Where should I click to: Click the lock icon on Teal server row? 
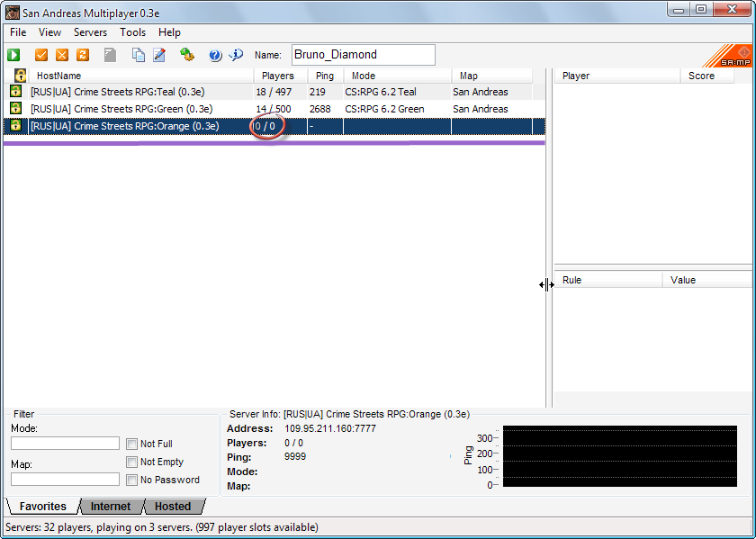15,91
